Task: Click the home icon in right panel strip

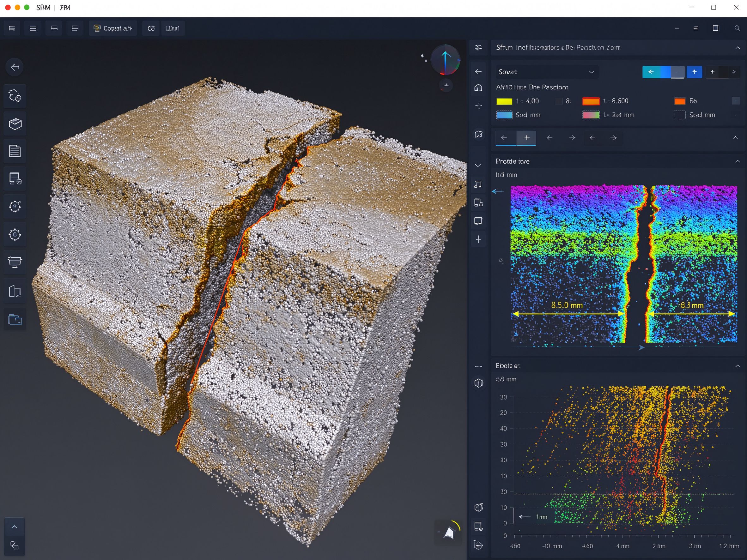Action: (478, 87)
